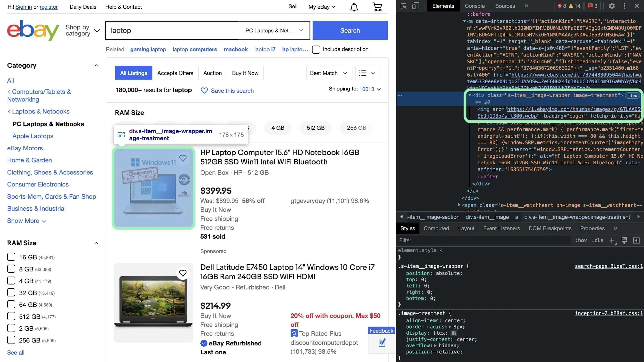Switch to the Console tab
Viewport: 644px width, 362px height.
[x=474, y=6]
